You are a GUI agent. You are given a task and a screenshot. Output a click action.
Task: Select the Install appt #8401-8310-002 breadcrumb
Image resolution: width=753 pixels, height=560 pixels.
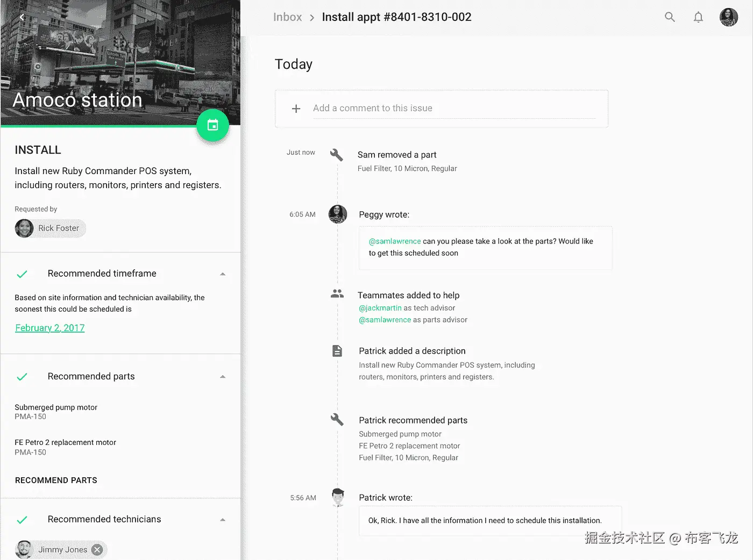coord(396,17)
